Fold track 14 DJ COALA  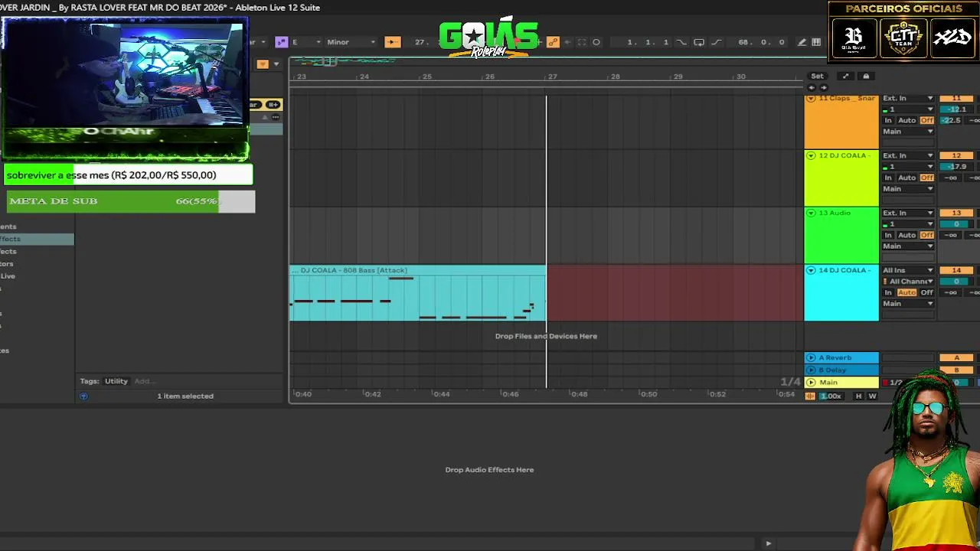point(811,270)
